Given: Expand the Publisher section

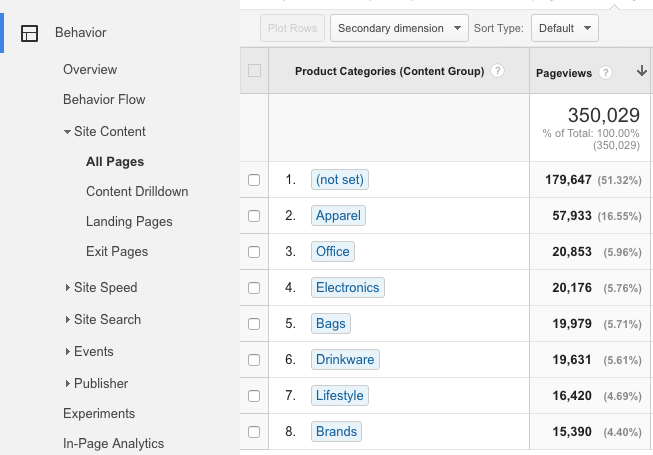Looking at the screenshot, I should (x=67, y=383).
